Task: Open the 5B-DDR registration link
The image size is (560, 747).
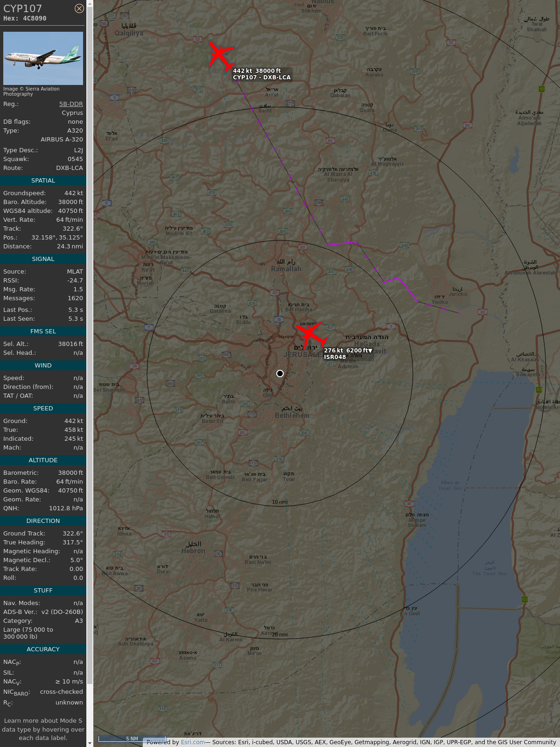Action: pyautogui.click(x=71, y=104)
